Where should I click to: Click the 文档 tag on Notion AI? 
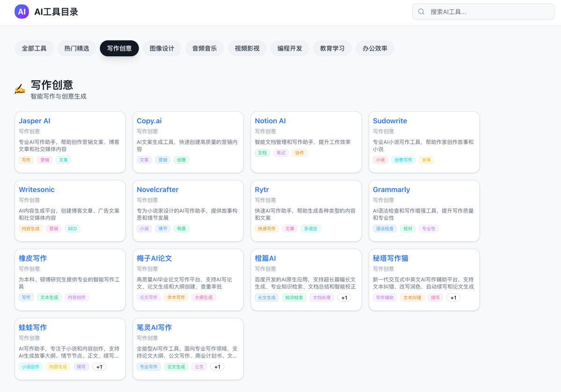[x=262, y=153]
